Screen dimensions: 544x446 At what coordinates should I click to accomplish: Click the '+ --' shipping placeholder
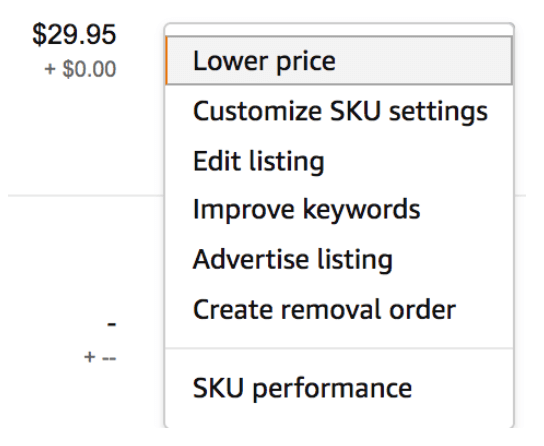100,357
